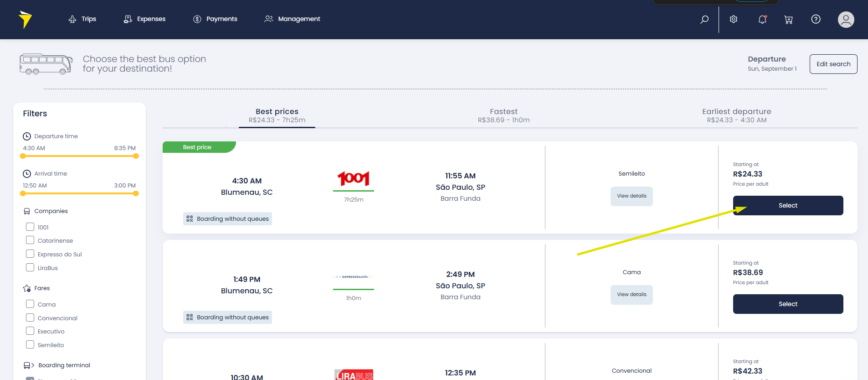This screenshot has height=380, width=868.
Task: Click the Sun, September 1 departure date
Action: coord(772,69)
